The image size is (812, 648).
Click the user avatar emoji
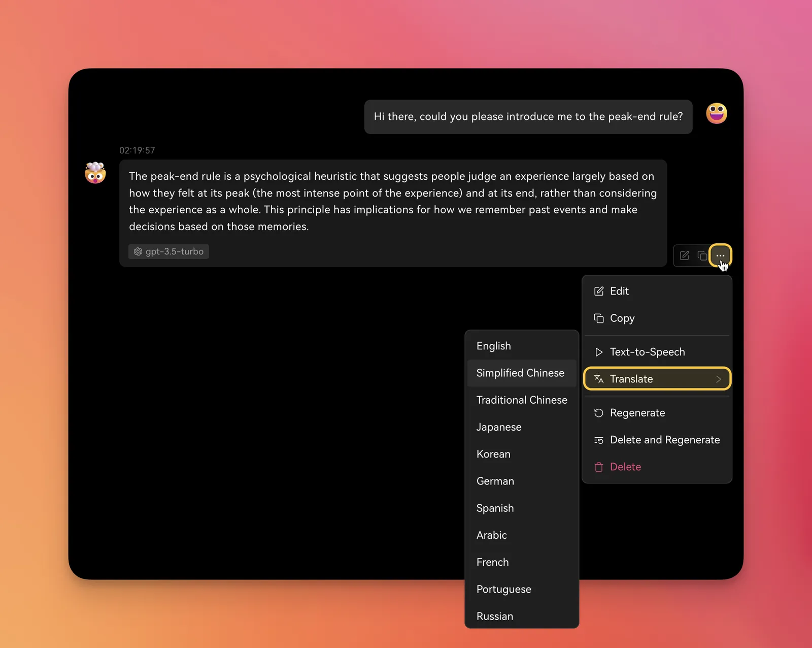coord(716,113)
